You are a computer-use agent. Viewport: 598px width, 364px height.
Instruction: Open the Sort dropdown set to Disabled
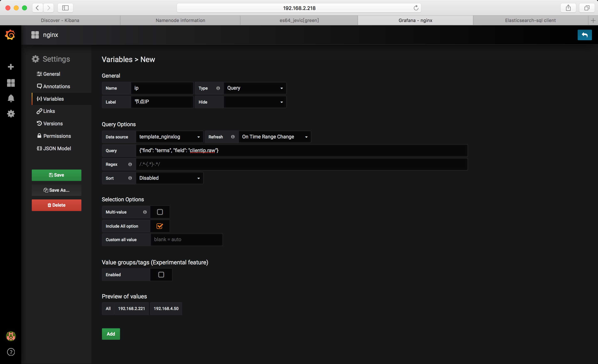(169, 178)
